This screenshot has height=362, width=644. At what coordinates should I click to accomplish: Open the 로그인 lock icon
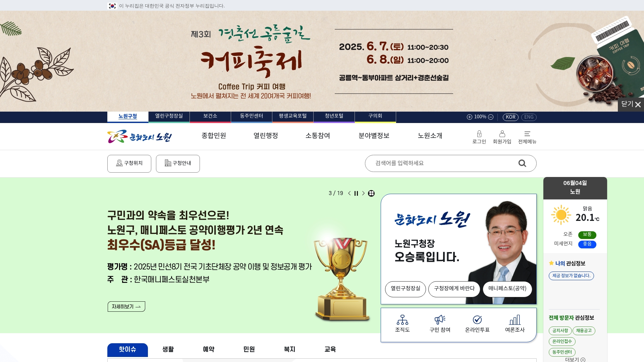coord(479,134)
